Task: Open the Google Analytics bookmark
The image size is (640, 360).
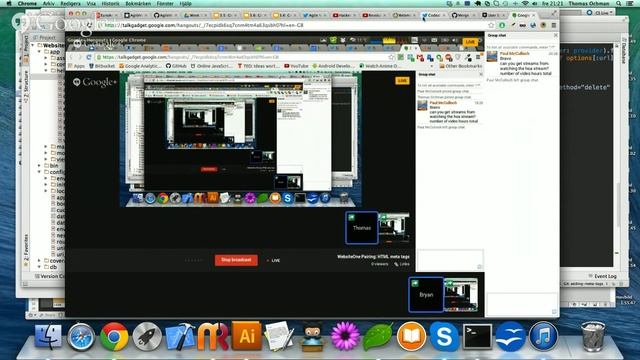Action: coord(140,66)
